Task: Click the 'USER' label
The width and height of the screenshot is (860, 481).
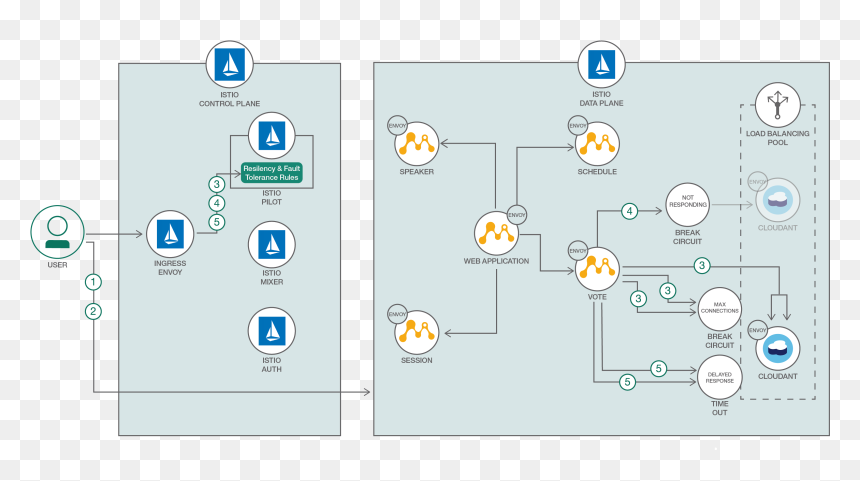Action: (58, 265)
